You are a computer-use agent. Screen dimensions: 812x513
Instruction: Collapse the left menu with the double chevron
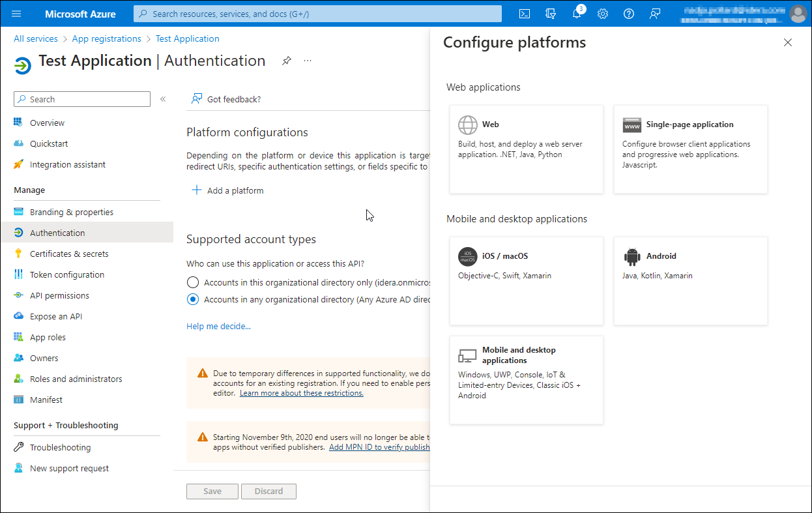163,99
